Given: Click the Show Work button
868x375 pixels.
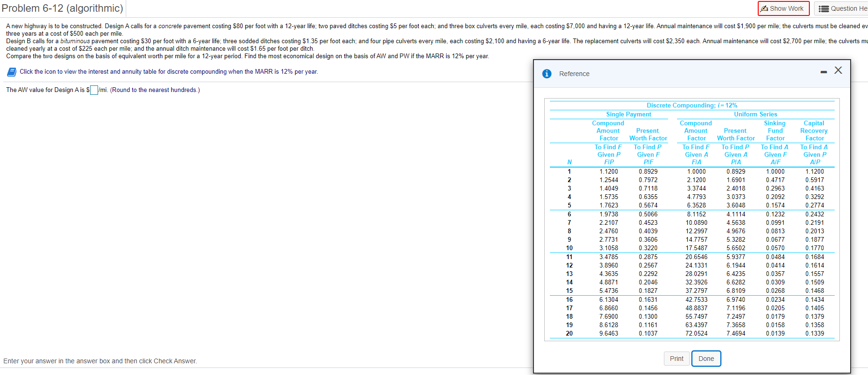Looking at the screenshot, I should [784, 8].
